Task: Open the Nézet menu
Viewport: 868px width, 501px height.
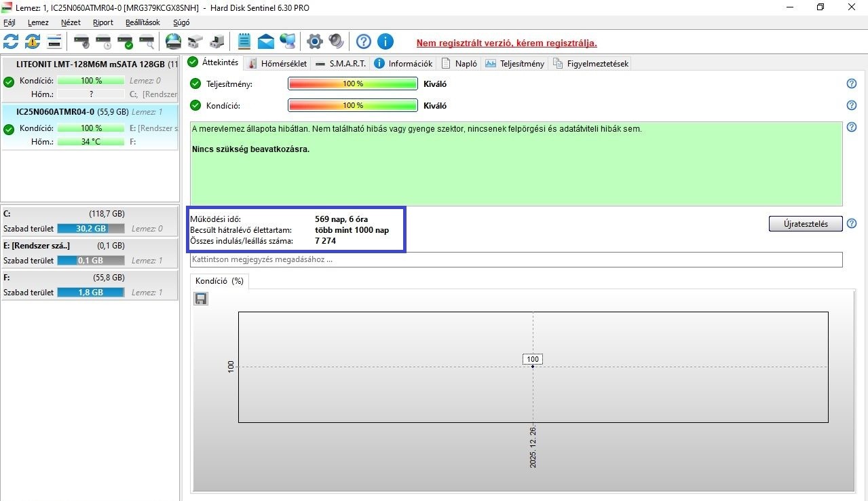Action: pyautogui.click(x=71, y=22)
